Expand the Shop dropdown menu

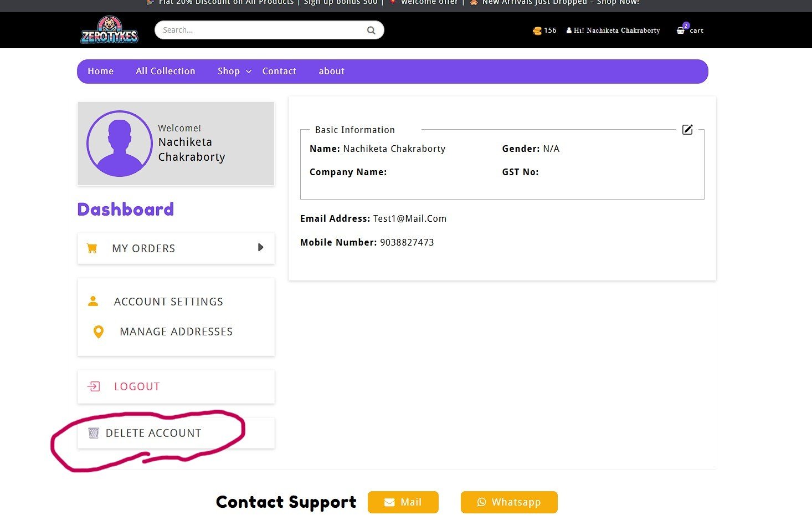tap(233, 71)
